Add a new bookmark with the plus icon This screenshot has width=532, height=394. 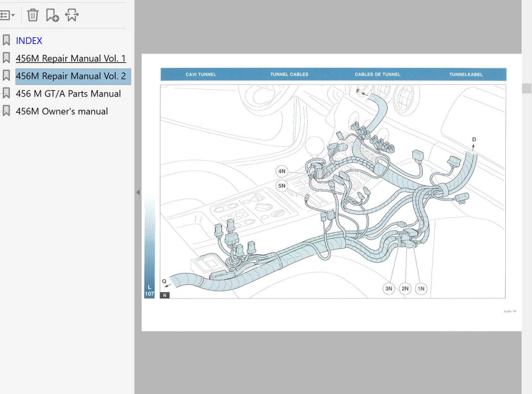[x=52, y=15]
